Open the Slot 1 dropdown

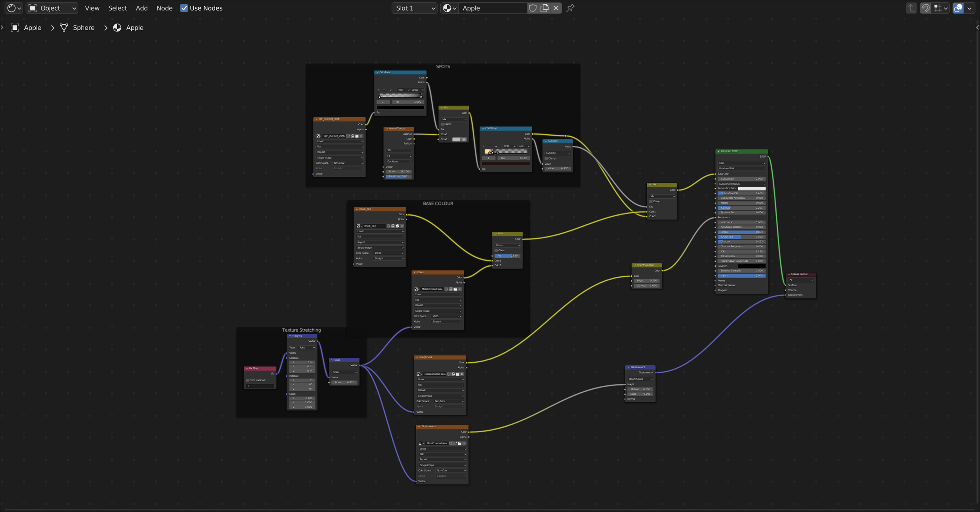click(x=414, y=8)
